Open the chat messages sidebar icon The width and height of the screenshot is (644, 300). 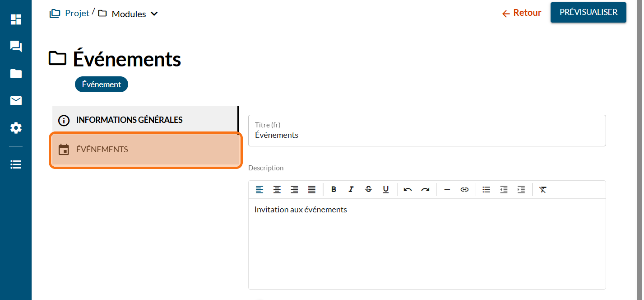pos(16,47)
